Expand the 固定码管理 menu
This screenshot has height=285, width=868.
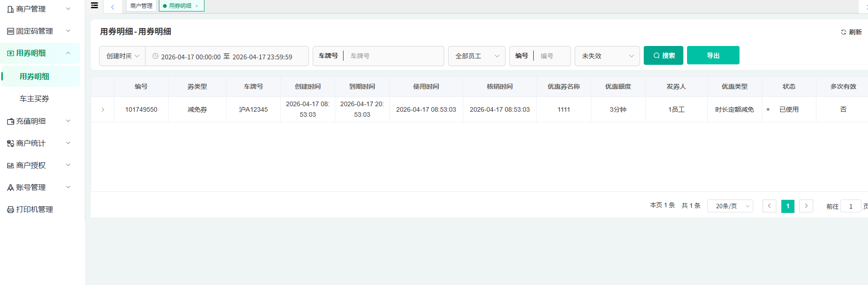40,31
